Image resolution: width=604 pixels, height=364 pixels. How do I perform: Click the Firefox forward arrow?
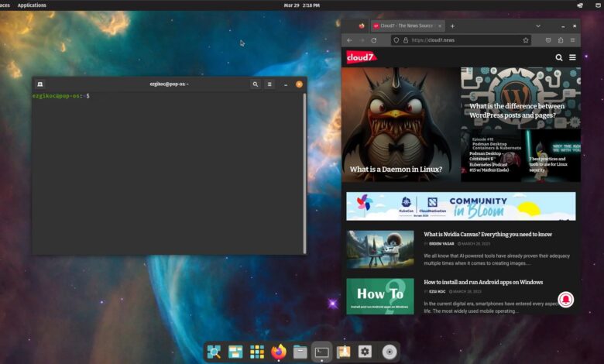pos(362,40)
